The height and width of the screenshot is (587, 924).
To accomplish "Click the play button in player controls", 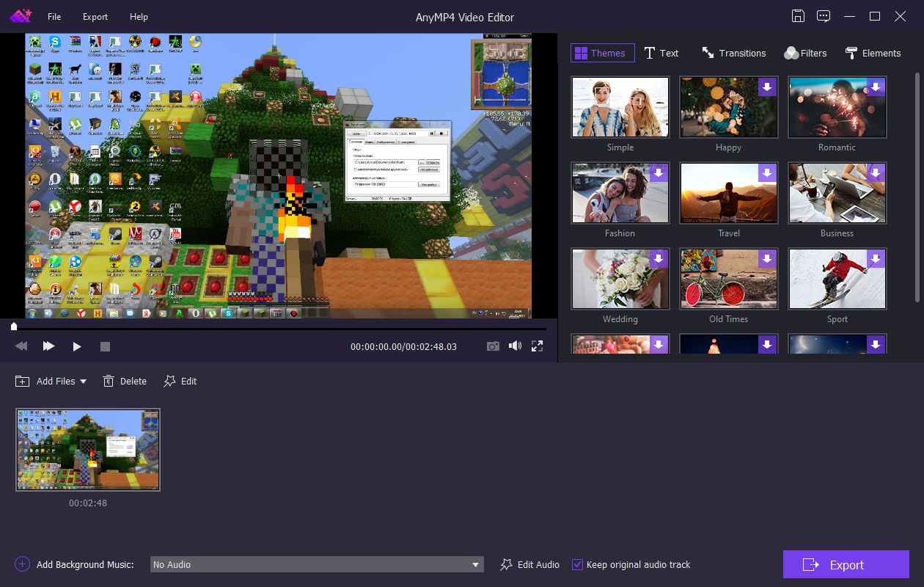I will coord(77,346).
